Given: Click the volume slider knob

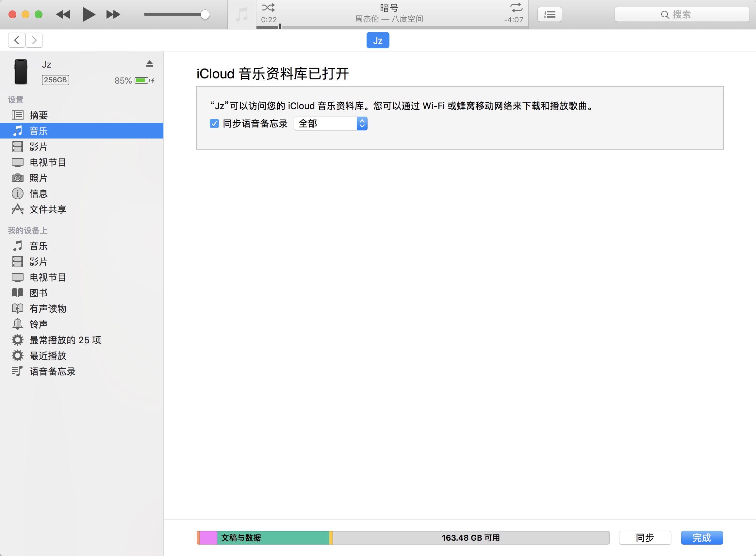Looking at the screenshot, I should pyautogui.click(x=205, y=14).
